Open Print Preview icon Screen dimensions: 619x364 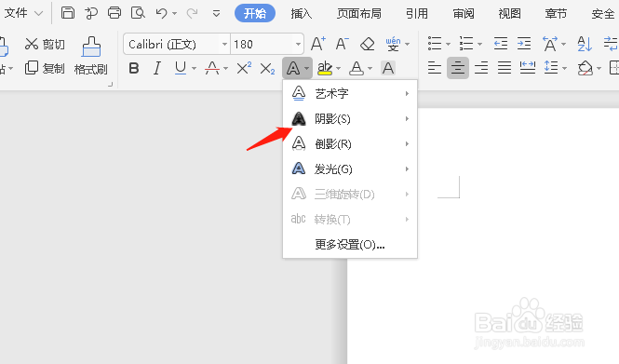point(138,13)
